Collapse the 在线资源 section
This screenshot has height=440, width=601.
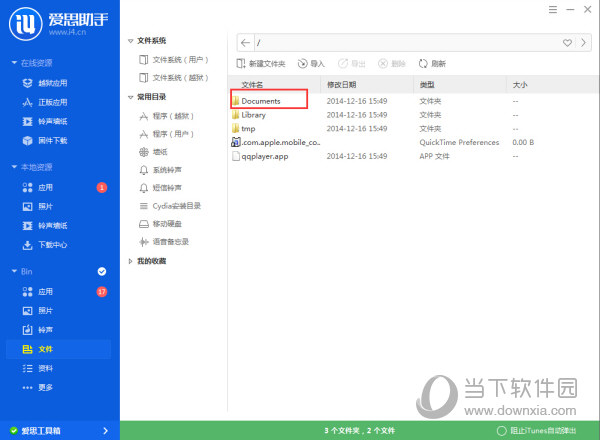(x=14, y=62)
